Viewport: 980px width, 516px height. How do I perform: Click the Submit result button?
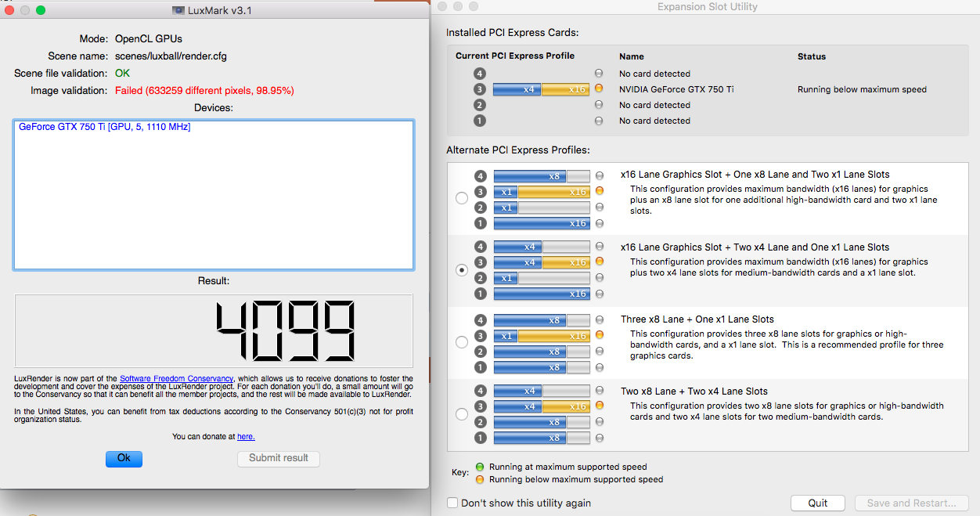[279, 458]
